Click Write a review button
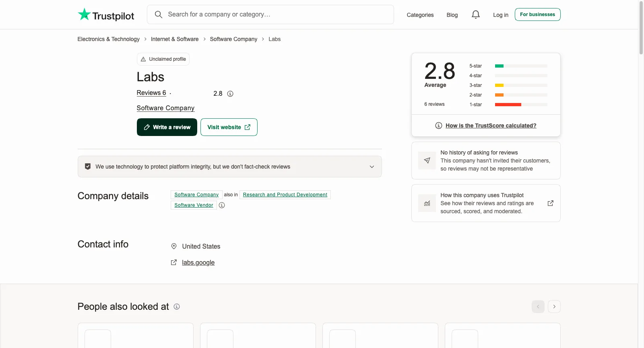 pos(167,127)
